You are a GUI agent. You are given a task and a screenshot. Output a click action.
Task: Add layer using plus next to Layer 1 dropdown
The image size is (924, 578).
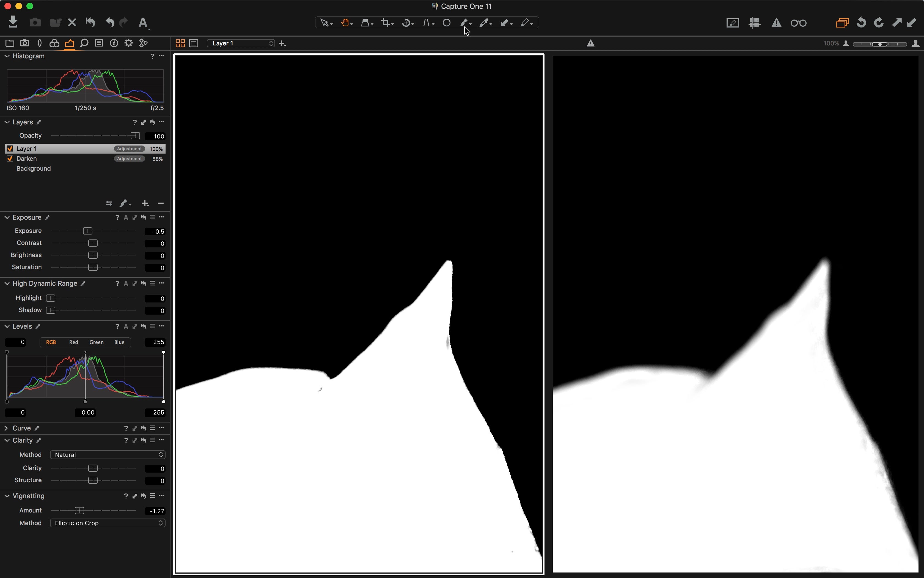[x=282, y=43]
